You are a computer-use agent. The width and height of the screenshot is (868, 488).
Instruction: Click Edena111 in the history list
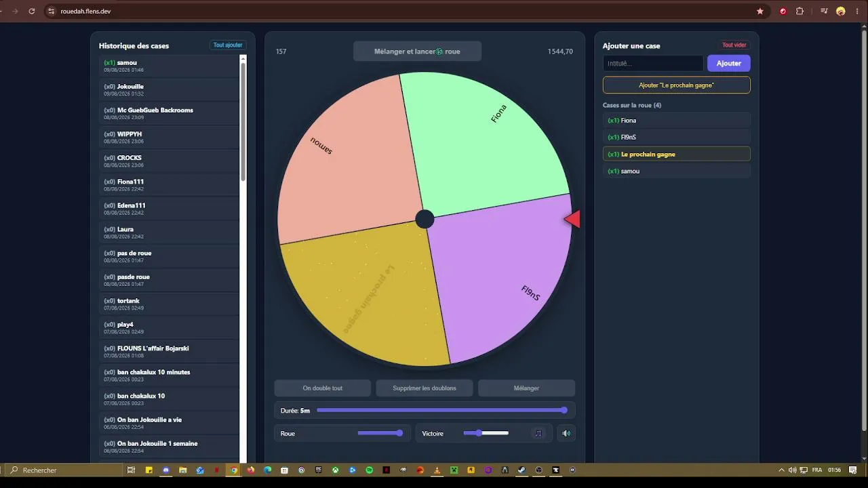point(170,208)
